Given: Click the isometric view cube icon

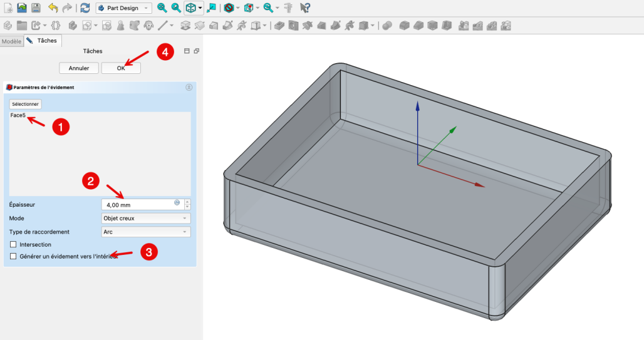Looking at the screenshot, I should click(190, 8).
